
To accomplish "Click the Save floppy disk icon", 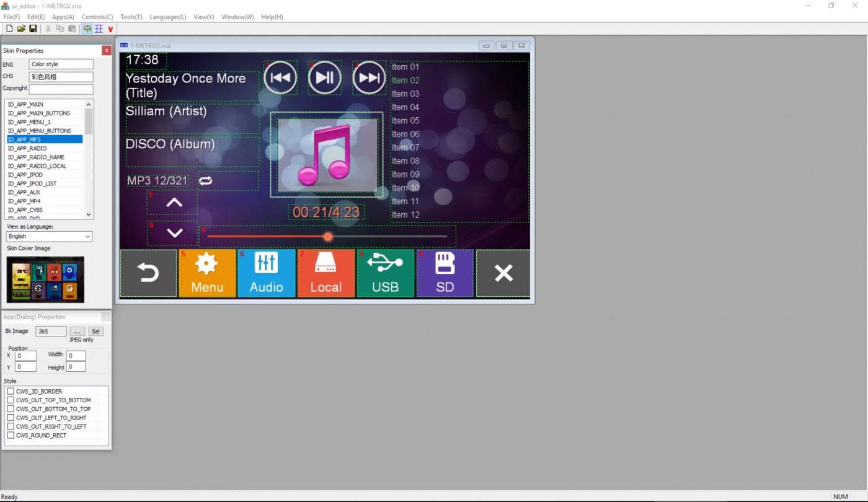I will pos(33,29).
